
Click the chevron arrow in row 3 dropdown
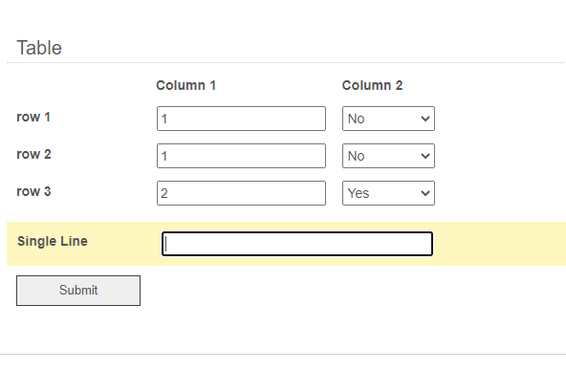[425, 193]
